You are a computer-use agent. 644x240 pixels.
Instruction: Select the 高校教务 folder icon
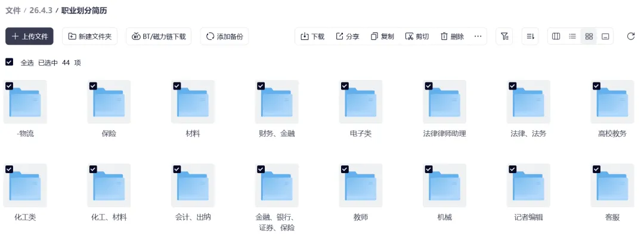point(612,102)
